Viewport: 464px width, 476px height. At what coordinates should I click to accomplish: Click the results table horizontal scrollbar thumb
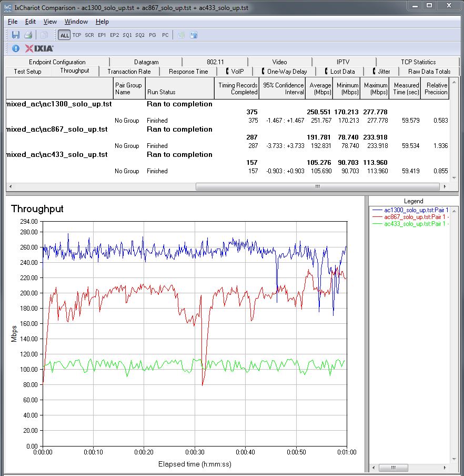point(318,186)
